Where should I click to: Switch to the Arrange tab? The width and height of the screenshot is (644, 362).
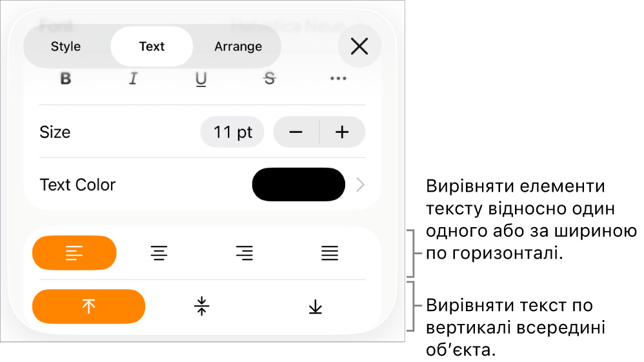tap(238, 46)
